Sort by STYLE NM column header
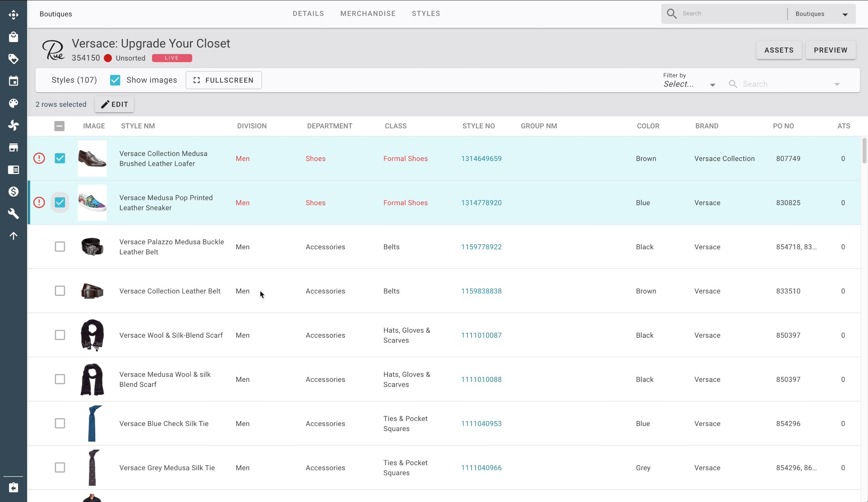The image size is (868, 502). pyautogui.click(x=138, y=126)
